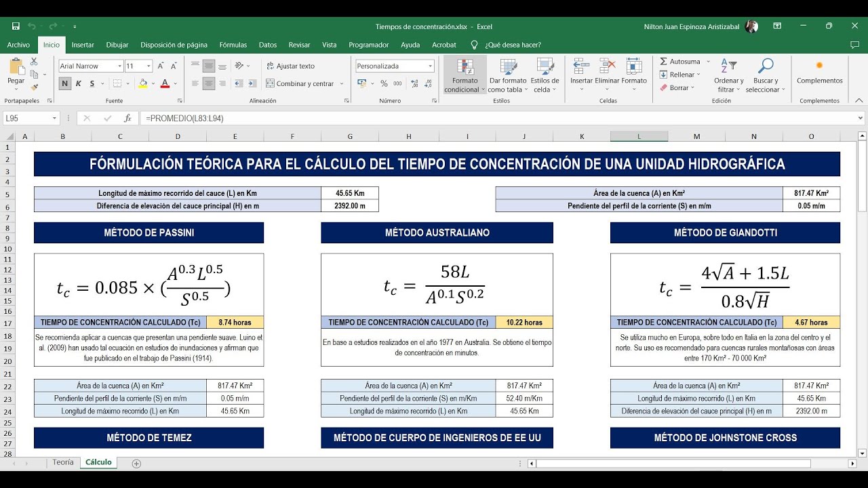Viewport: 868px width, 488px height.
Task: Open Formato condicional menu
Action: click(465, 75)
